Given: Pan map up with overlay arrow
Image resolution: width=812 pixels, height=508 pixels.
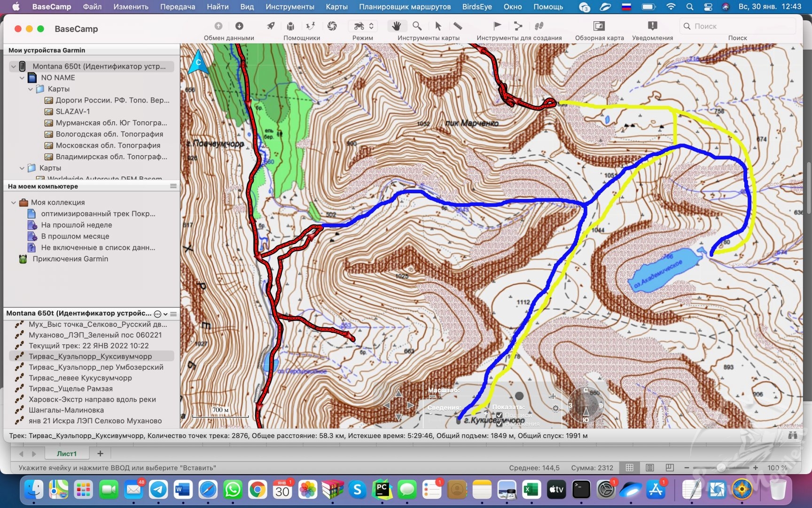Looking at the screenshot, I should click(398, 393).
